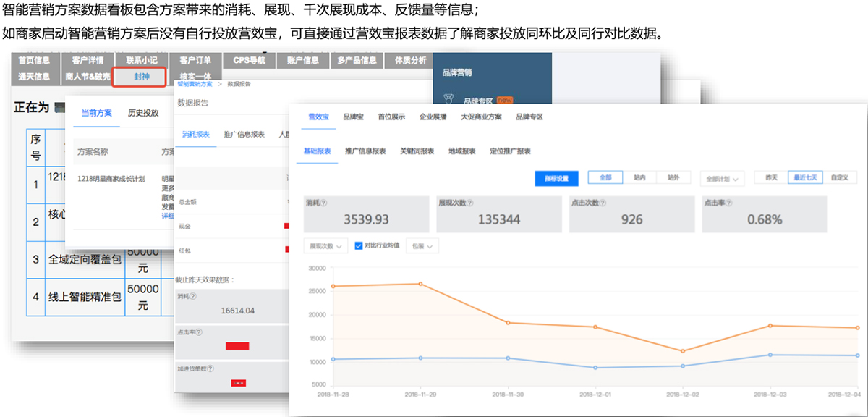Click the 926 click count value
This screenshot has height=417, width=868.
click(631, 219)
